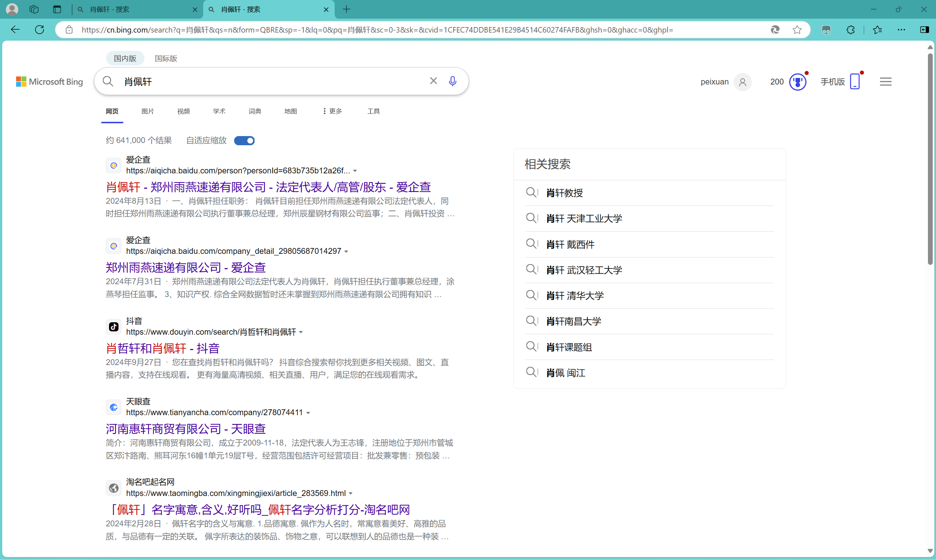Start voice search microphone icon
This screenshot has height=560, width=936.
click(x=452, y=81)
